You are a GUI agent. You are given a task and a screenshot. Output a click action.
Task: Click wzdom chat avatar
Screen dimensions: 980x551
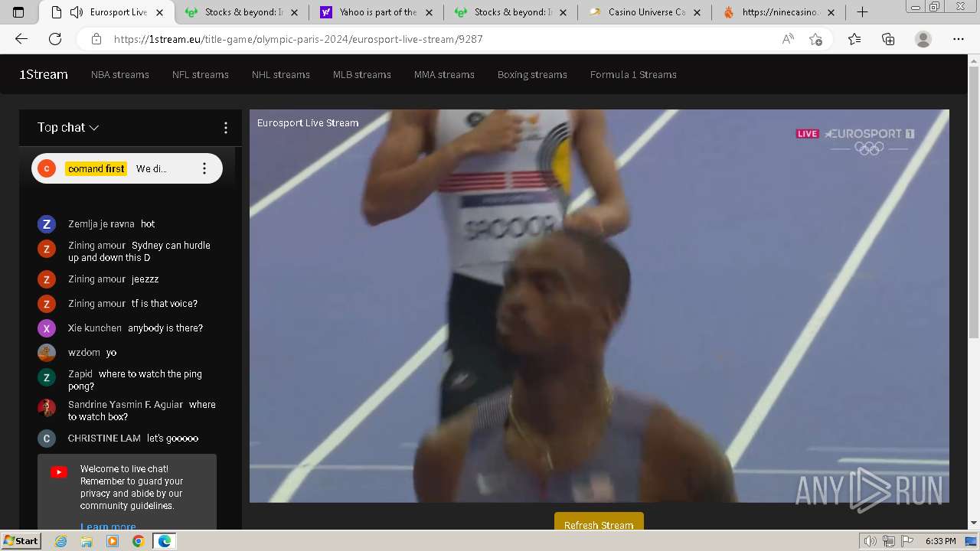[47, 353]
